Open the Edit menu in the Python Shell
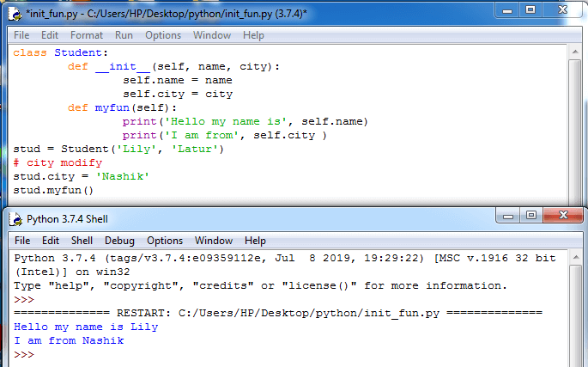The height and width of the screenshot is (367, 588). [x=52, y=241]
